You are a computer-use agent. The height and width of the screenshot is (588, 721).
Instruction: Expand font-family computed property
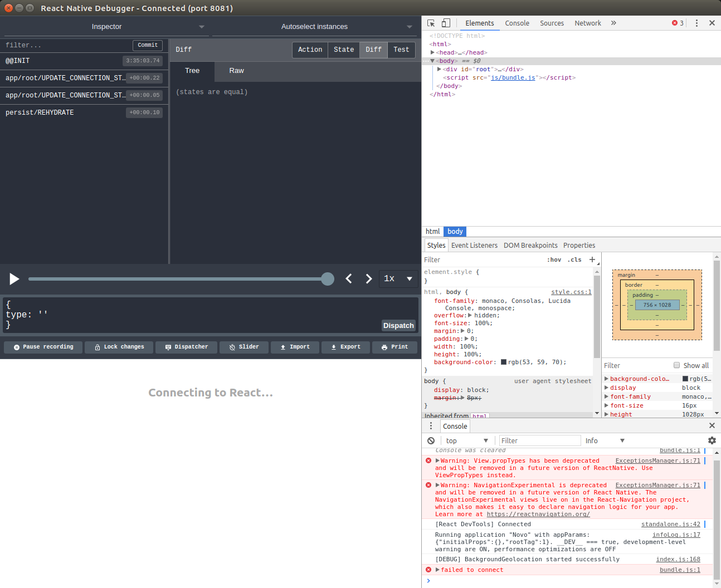[x=606, y=396]
